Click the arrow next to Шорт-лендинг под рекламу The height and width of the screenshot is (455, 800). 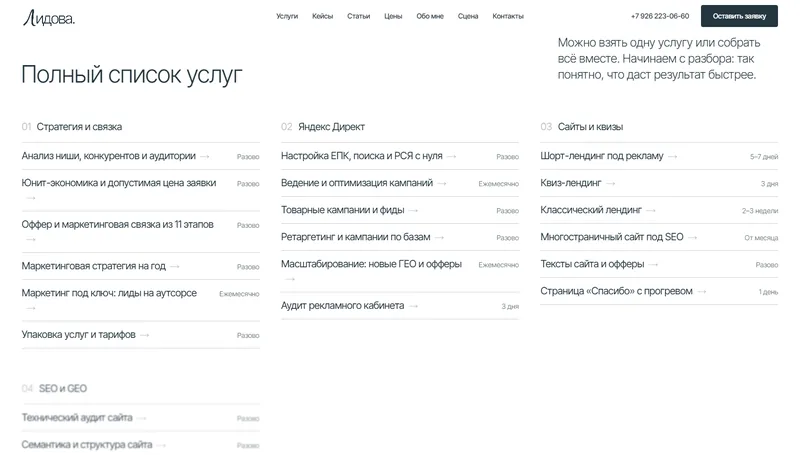click(x=672, y=157)
